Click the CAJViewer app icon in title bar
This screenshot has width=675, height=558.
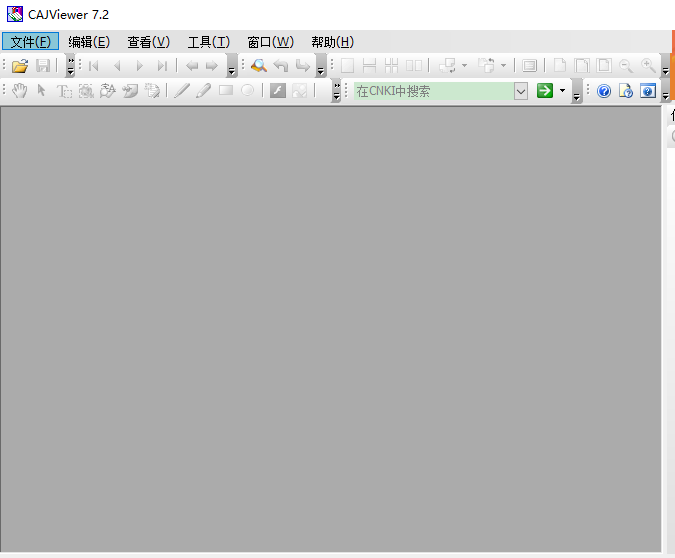(15, 14)
